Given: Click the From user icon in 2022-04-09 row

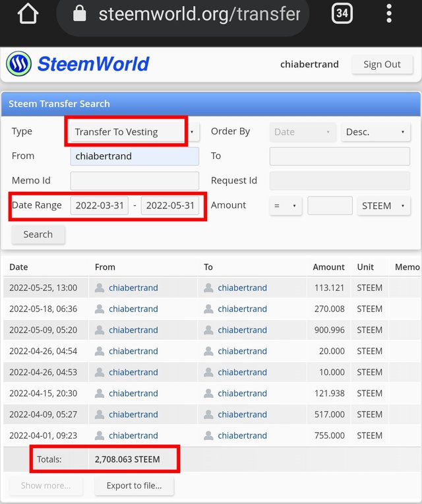Looking at the screenshot, I should pyautogui.click(x=100, y=414).
